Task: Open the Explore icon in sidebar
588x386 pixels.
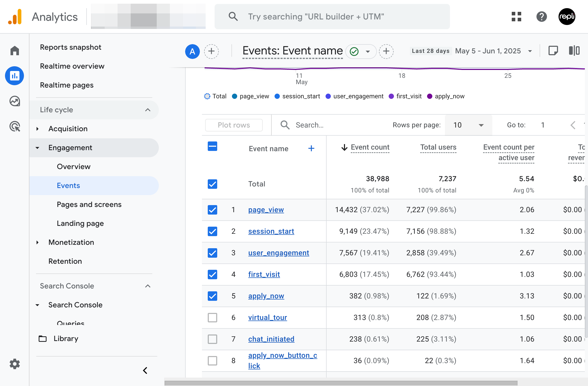Action: click(x=15, y=101)
